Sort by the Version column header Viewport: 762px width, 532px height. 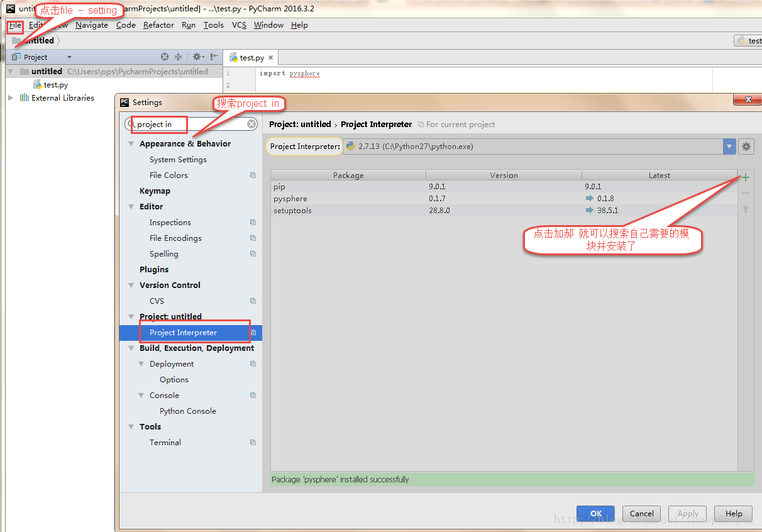pos(504,175)
